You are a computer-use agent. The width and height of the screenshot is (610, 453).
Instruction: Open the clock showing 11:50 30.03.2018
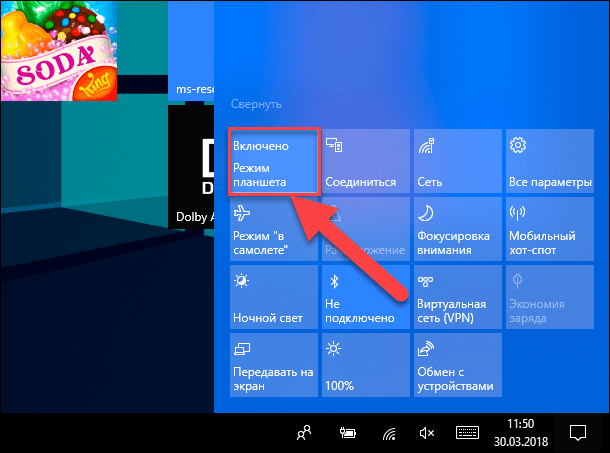(521, 433)
